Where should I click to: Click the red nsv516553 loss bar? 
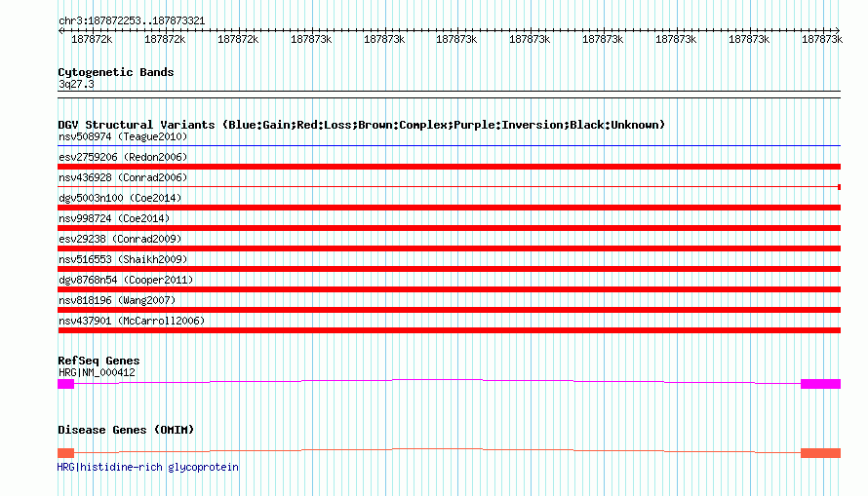(x=449, y=269)
